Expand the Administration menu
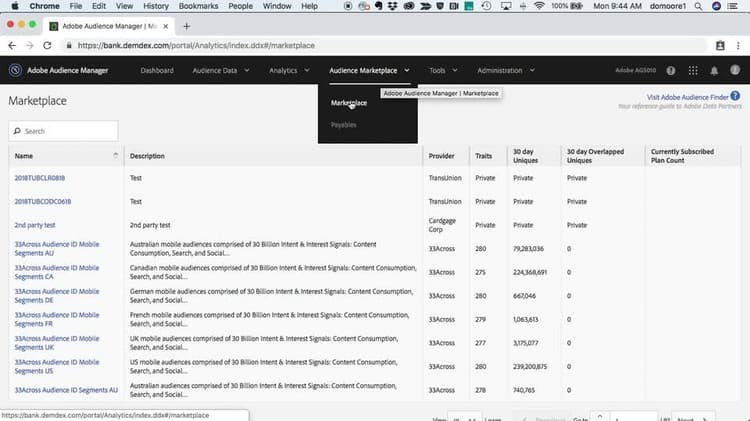The height and width of the screenshot is (421, 750). (506, 70)
